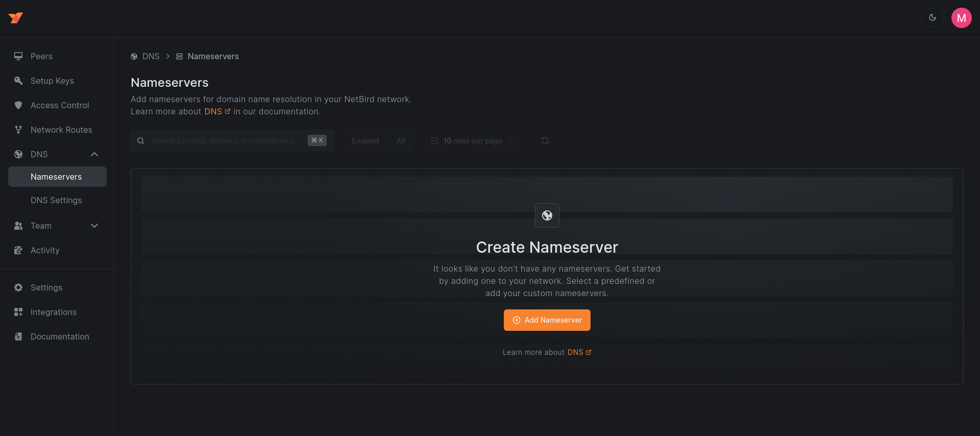980x436 pixels.
Task: Click the Integrations icon in sidebar
Action: point(18,312)
